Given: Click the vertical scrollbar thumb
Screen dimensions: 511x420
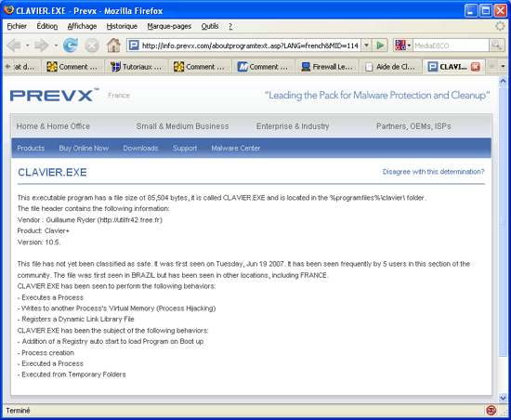Looking at the screenshot, I should click(x=503, y=221).
